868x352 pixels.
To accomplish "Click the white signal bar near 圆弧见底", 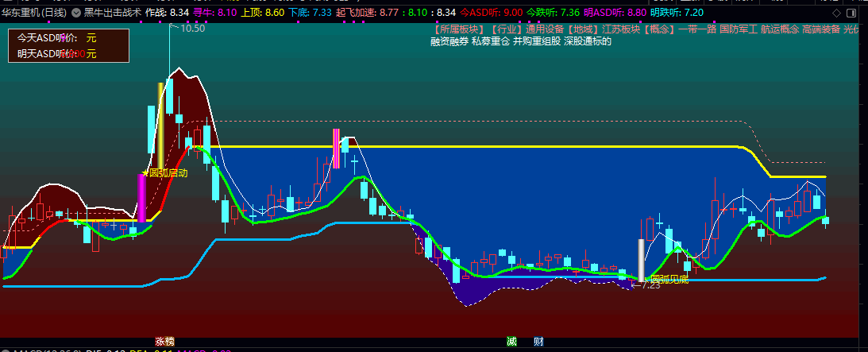I will (641, 260).
